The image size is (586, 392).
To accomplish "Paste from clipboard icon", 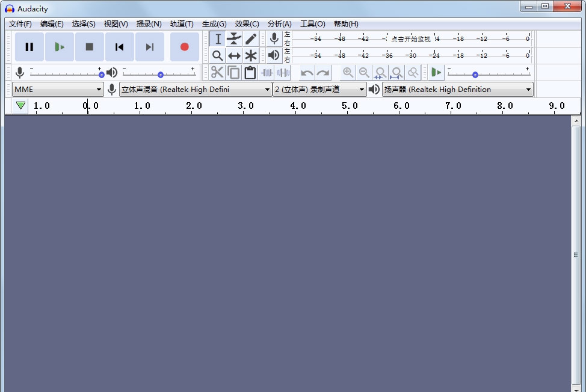I will [x=250, y=72].
